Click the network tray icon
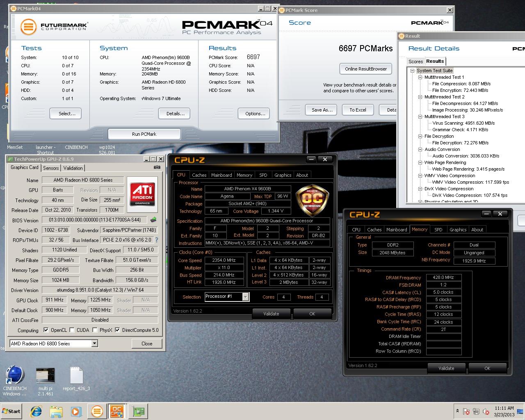The height and width of the screenshot is (420, 525). click(476, 411)
